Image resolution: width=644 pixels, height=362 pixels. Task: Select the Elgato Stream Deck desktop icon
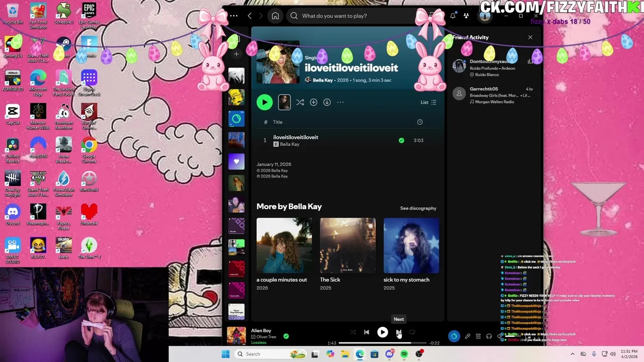click(x=89, y=83)
